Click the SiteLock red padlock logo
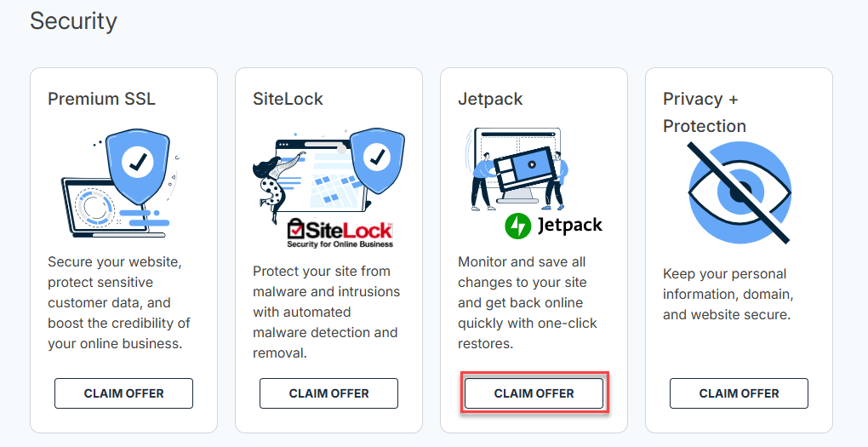The width and height of the screenshot is (868, 447). point(297,229)
